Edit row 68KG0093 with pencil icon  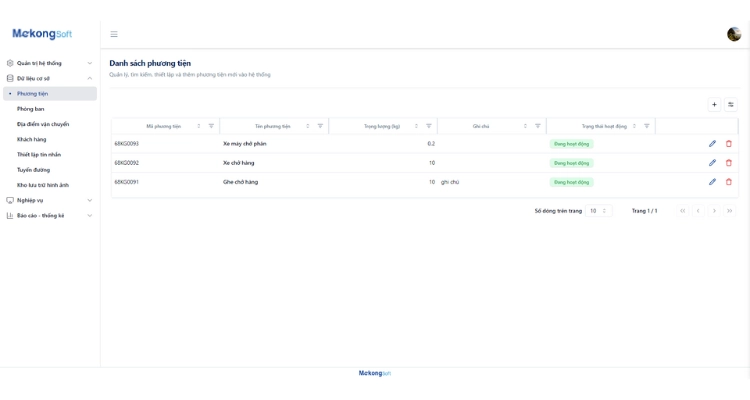coord(712,144)
